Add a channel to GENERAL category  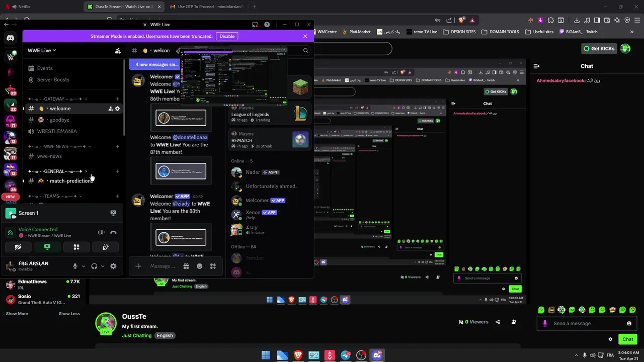pos(117,171)
